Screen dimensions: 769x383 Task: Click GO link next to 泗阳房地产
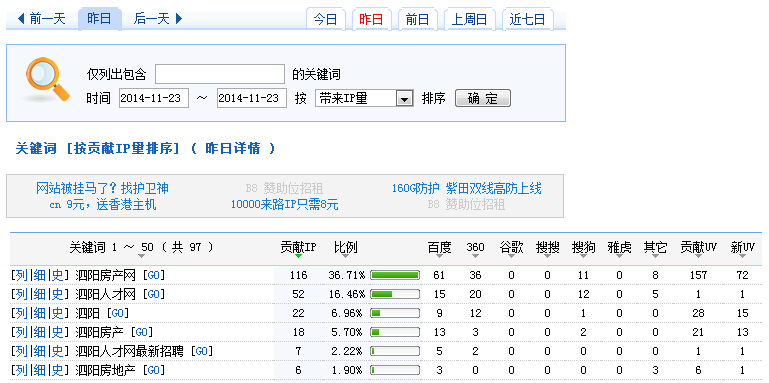point(154,370)
